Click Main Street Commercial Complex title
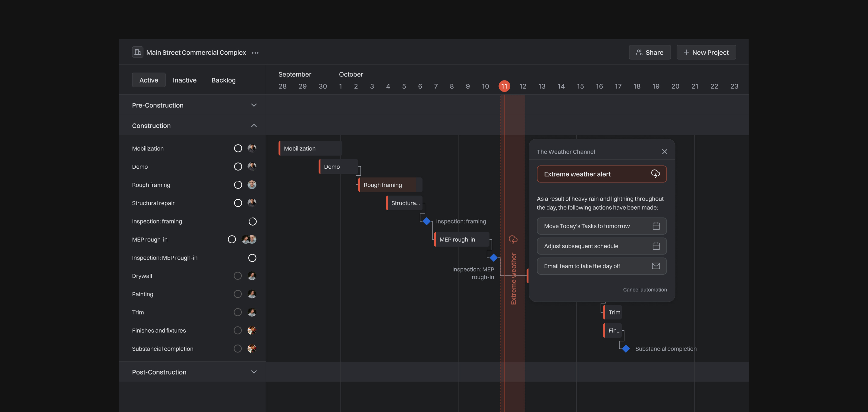The height and width of the screenshot is (412, 868). point(196,52)
